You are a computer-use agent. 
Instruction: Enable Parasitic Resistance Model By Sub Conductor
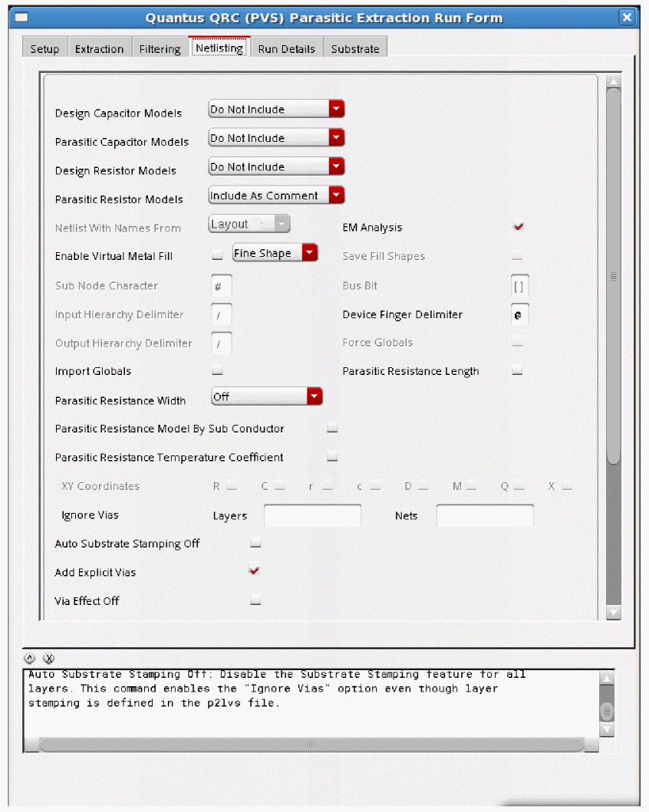(x=332, y=428)
